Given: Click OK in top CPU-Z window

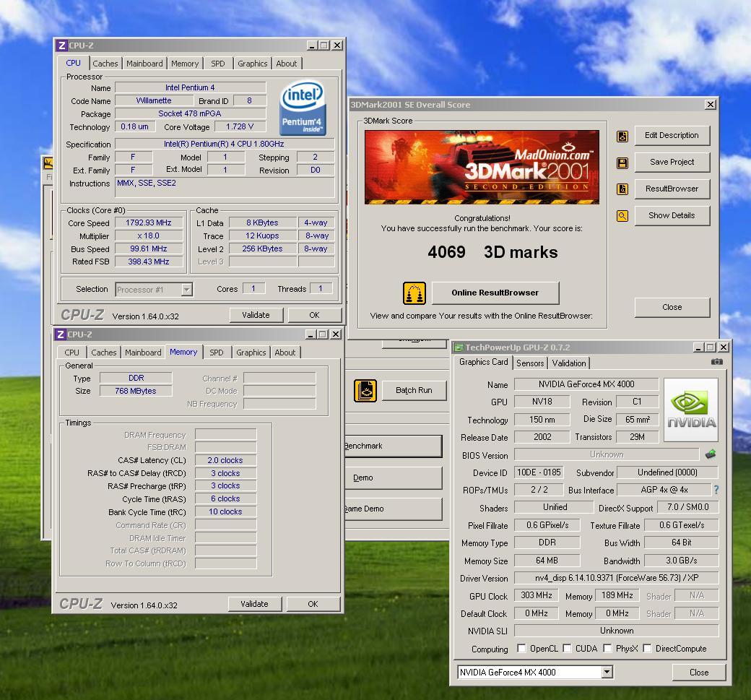Looking at the screenshot, I should pyautogui.click(x=314, y=315).
